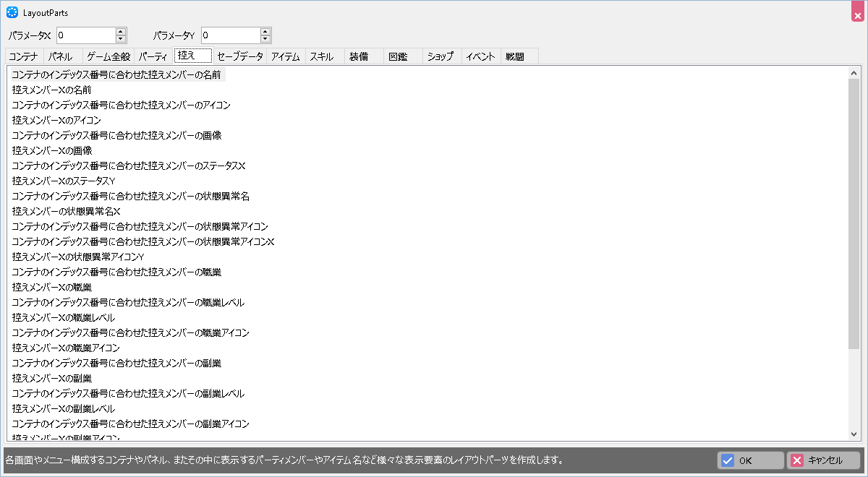Open the ゲーム全般 tab
This screenshot has height=477, width=868.
click(109, 56)
